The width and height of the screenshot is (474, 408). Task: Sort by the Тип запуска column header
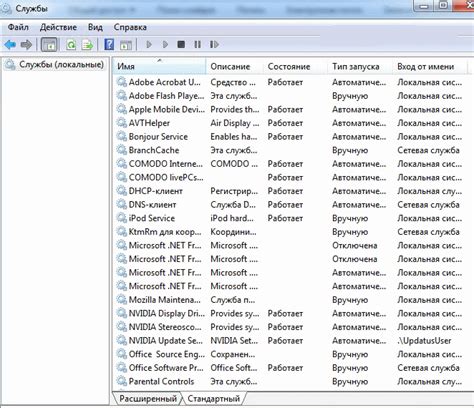coord(360,66)
